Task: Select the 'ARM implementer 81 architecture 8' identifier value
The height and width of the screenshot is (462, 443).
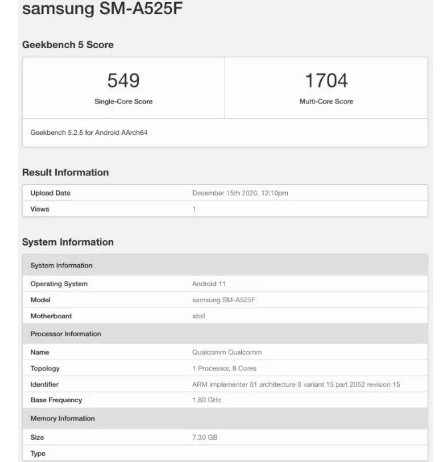Action: [x=296, y=384]
